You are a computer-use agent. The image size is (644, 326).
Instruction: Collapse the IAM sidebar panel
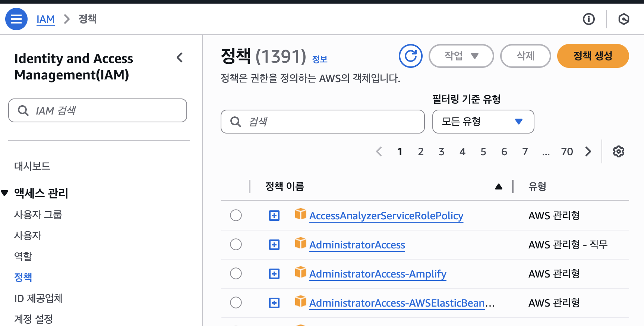pyautogui.click(x=180, y=57)
